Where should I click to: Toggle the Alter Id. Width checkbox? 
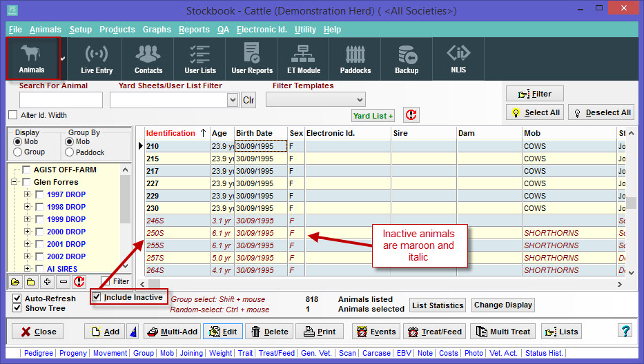pos(13,115)
